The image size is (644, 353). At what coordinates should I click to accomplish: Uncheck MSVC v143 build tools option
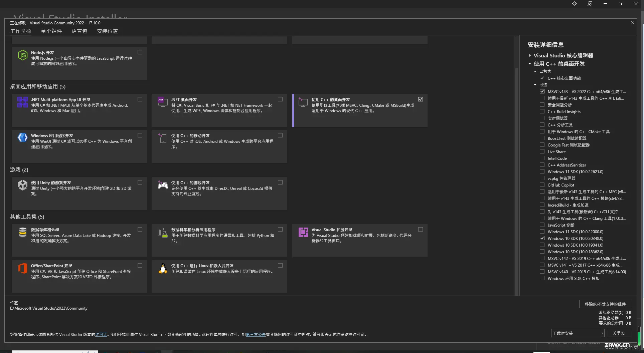point(542,91)
